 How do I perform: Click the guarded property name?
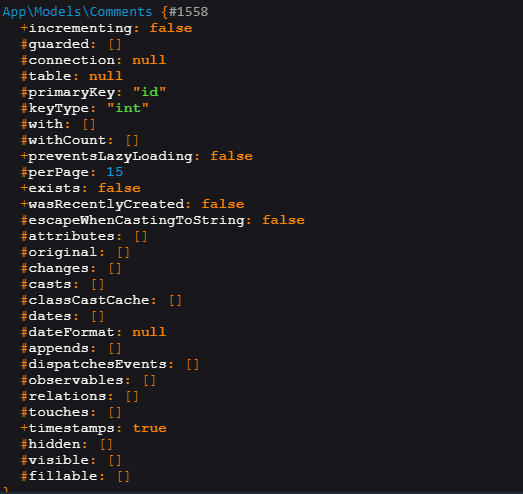click(59, 44)
